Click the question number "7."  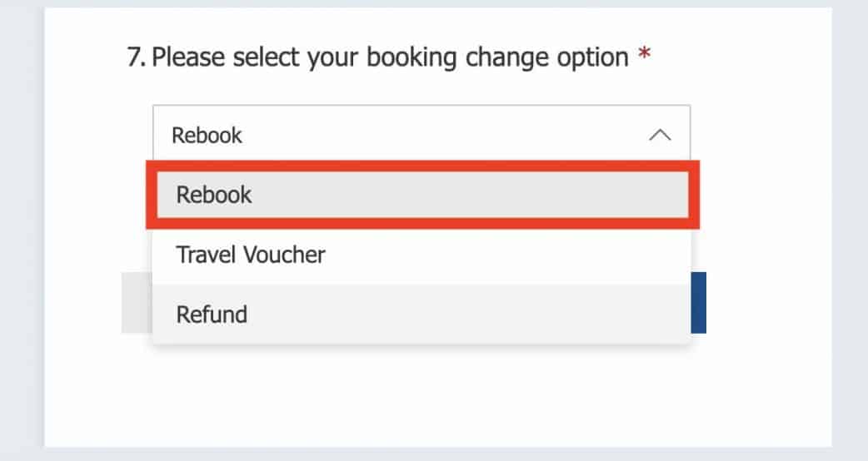(x=137, y=58)
